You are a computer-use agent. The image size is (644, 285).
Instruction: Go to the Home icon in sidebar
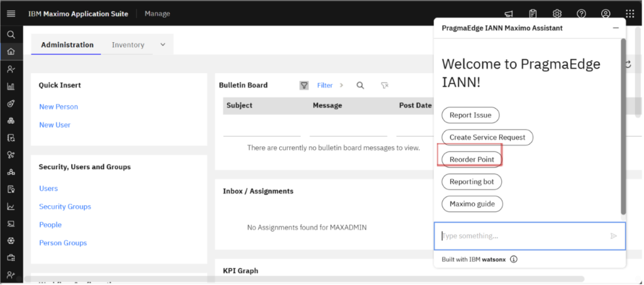pos(11,52)
